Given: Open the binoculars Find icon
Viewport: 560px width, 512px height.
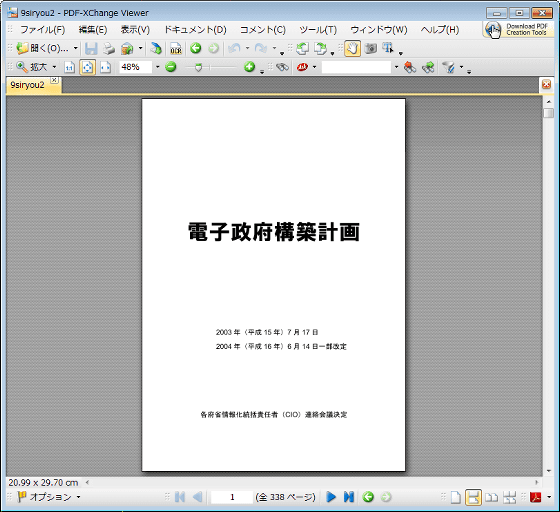Looking at the screenshot, I should click(282, 67).
